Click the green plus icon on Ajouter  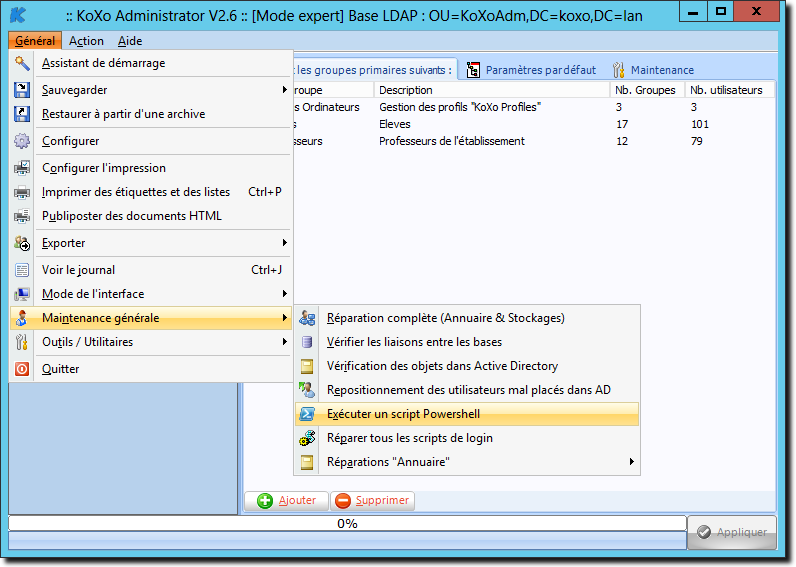[265, 501]
